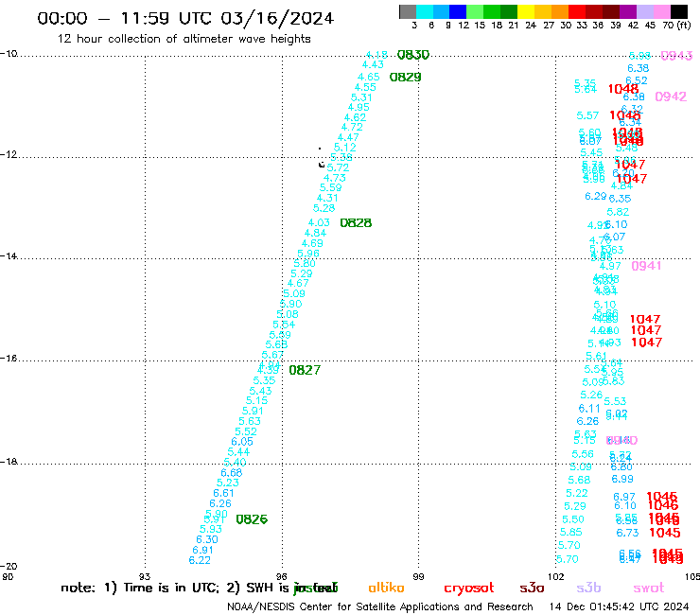Viewport: 700px width, 615px height.
Task: Click the wave height value 5.08
Action: pos(288,314)
